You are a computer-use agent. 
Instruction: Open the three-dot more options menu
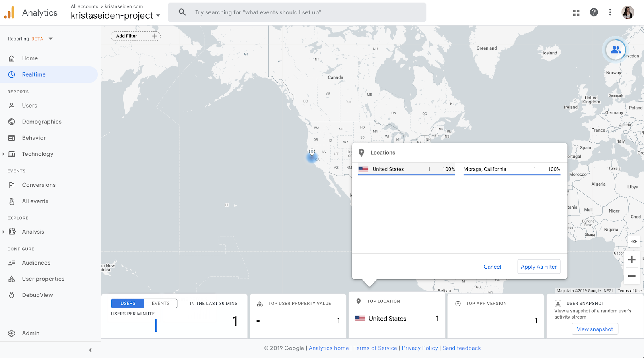tap(610, 12)
